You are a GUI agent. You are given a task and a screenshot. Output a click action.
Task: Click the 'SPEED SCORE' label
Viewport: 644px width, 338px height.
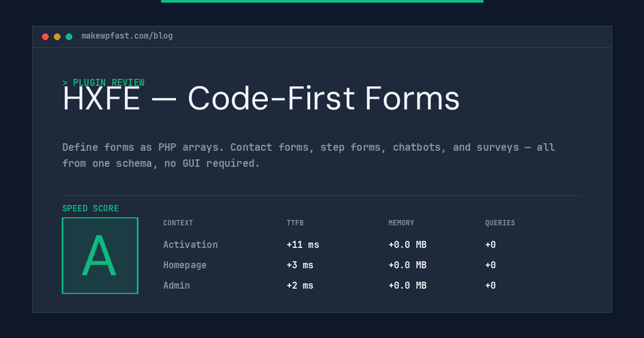click(x=91, y=209)
